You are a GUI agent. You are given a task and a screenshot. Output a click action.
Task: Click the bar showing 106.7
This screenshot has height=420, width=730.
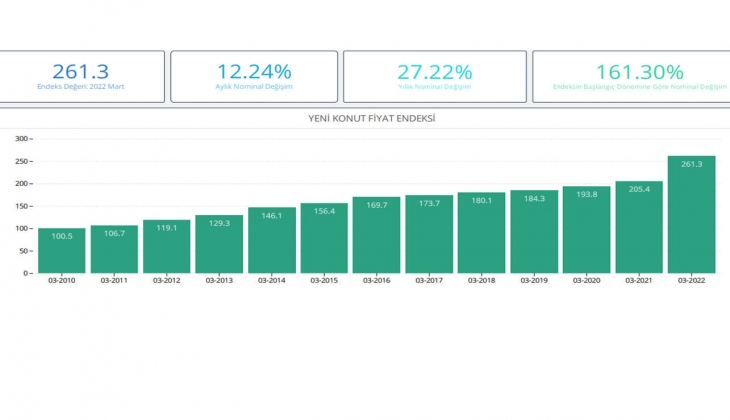(x=114, y=249)
